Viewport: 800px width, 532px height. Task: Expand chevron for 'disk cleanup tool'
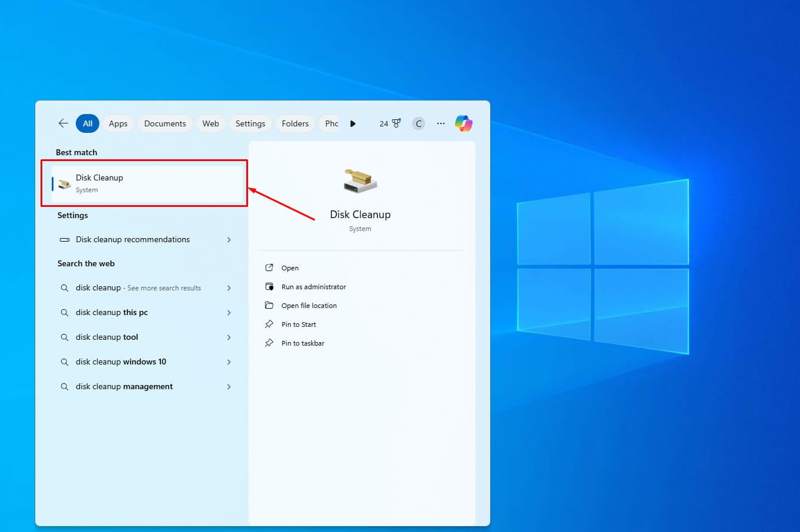229,337
